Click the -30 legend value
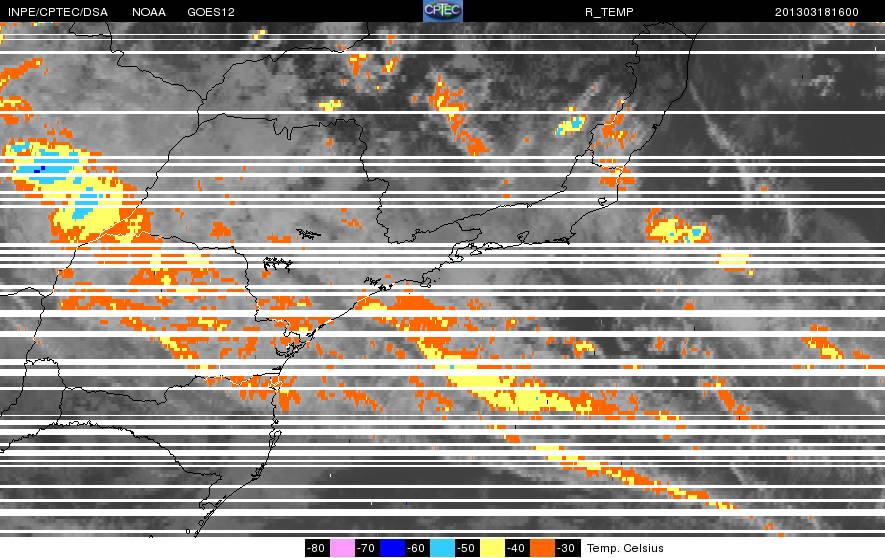This screenshot has height=558, width=885. tap(567, 548)
